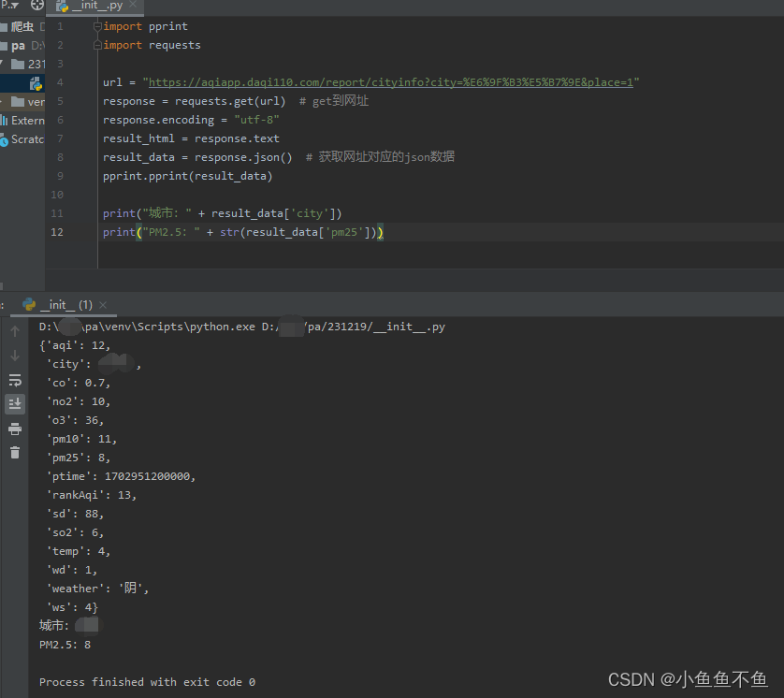Viewport: 784px width, 698px height.
Task: Select the venv folder in project tree
Action: pyautogui.click(x=28, y=102)
